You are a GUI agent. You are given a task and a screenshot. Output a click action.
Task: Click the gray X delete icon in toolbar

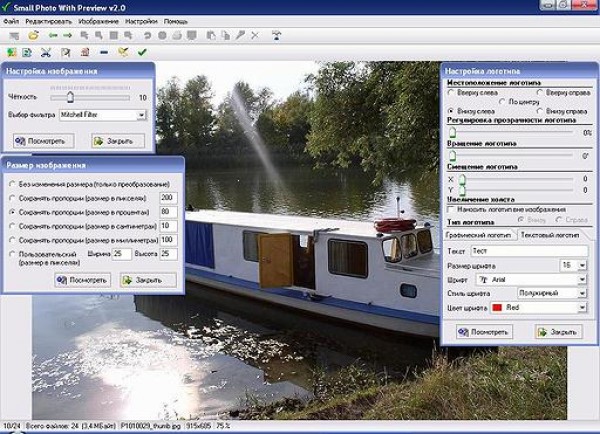tap(254, 35)
